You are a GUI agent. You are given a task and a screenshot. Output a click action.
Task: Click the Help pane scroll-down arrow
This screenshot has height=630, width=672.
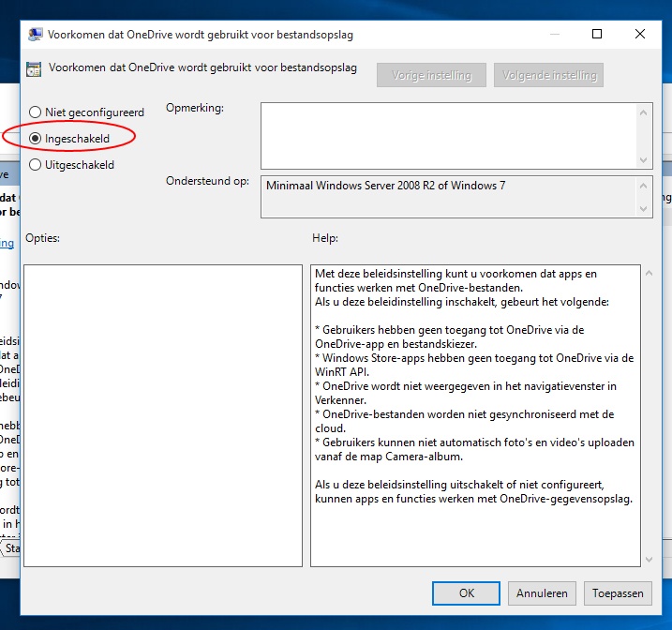coord(649,560)
